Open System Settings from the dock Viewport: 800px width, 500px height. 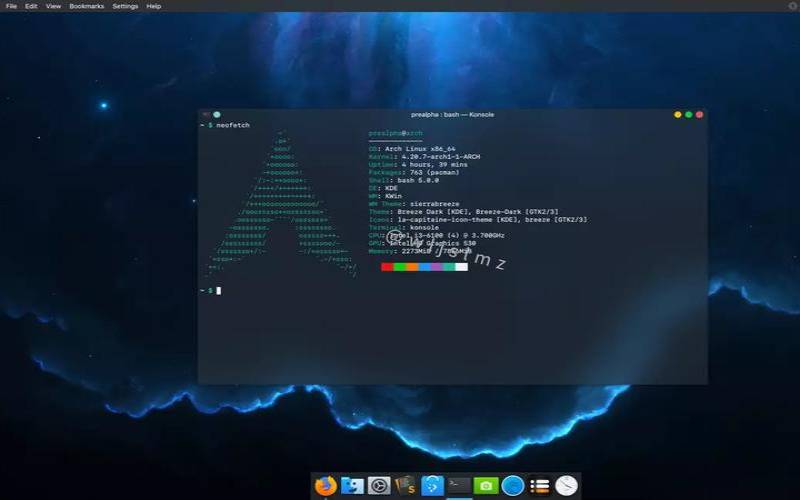pyautogui.click(x=379, y=485)
